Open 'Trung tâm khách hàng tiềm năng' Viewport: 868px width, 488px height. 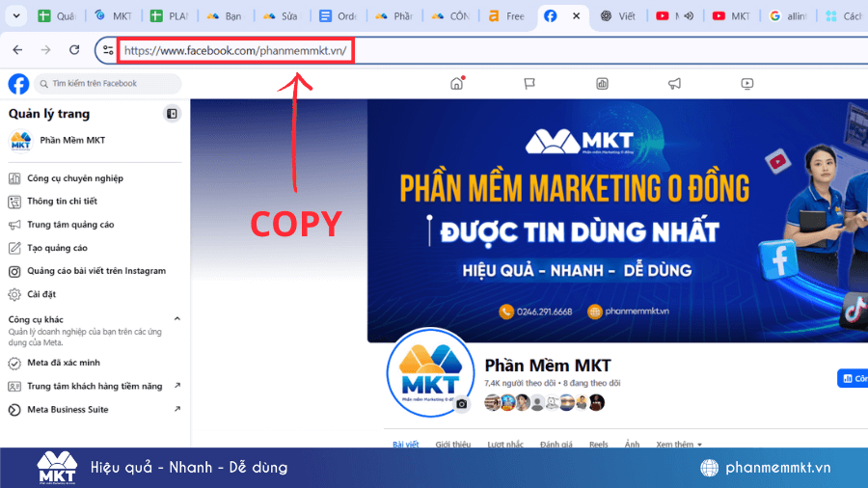(95, 386)
